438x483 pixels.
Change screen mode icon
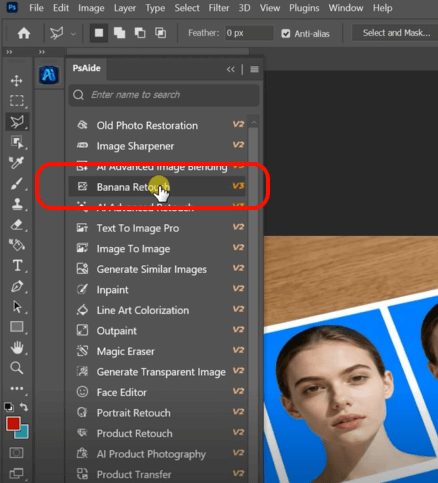coord(16,473)
